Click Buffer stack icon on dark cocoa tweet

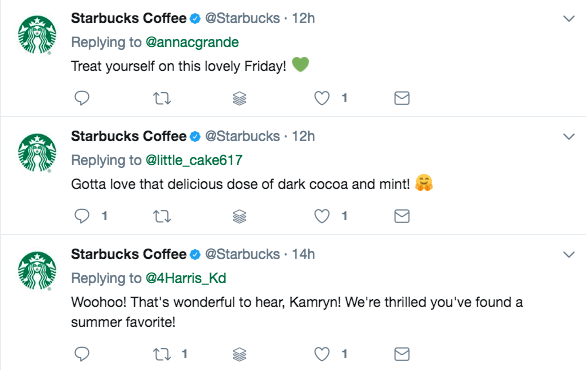click(x=240, y=216)
